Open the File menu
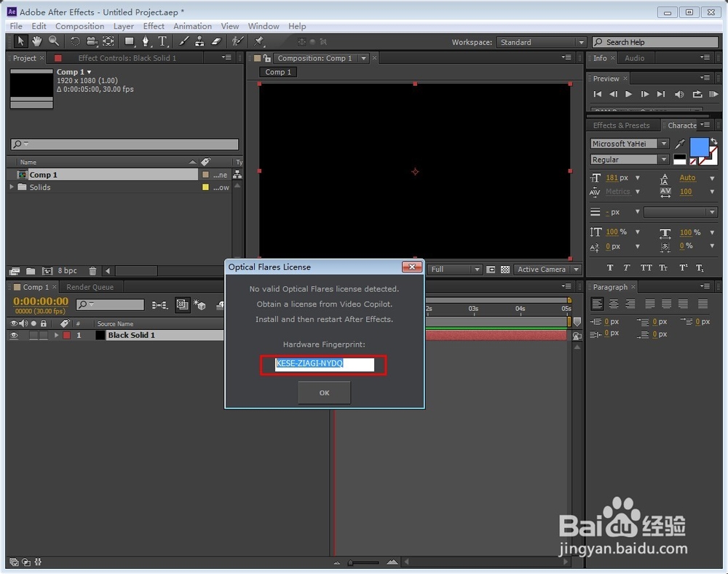Image resolution: width=728 pixels, height=574 pixels. 16,26
